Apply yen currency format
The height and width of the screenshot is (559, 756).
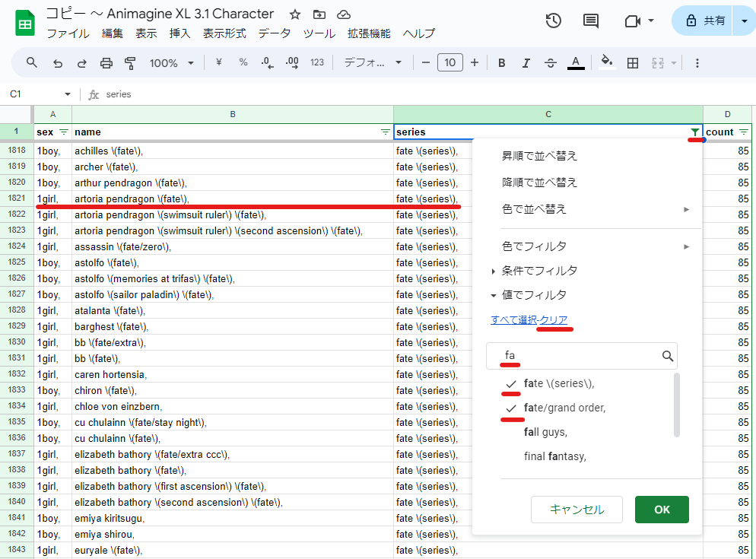click(x=219, y=62)
